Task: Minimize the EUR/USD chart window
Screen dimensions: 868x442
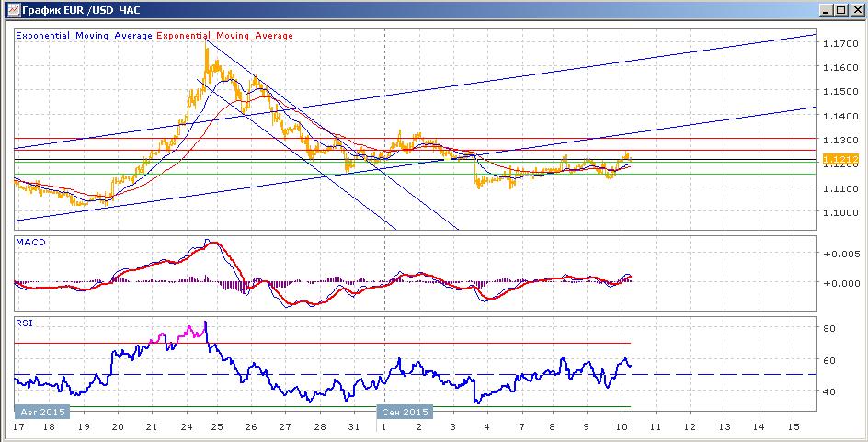Action: click(827, 10)
